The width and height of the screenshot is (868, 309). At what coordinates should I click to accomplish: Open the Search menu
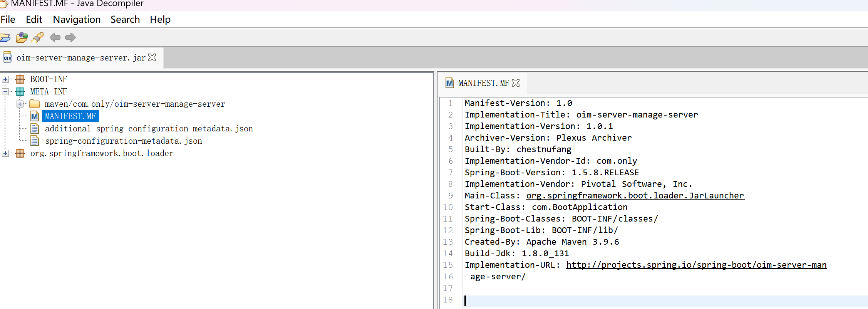(125, 19)
